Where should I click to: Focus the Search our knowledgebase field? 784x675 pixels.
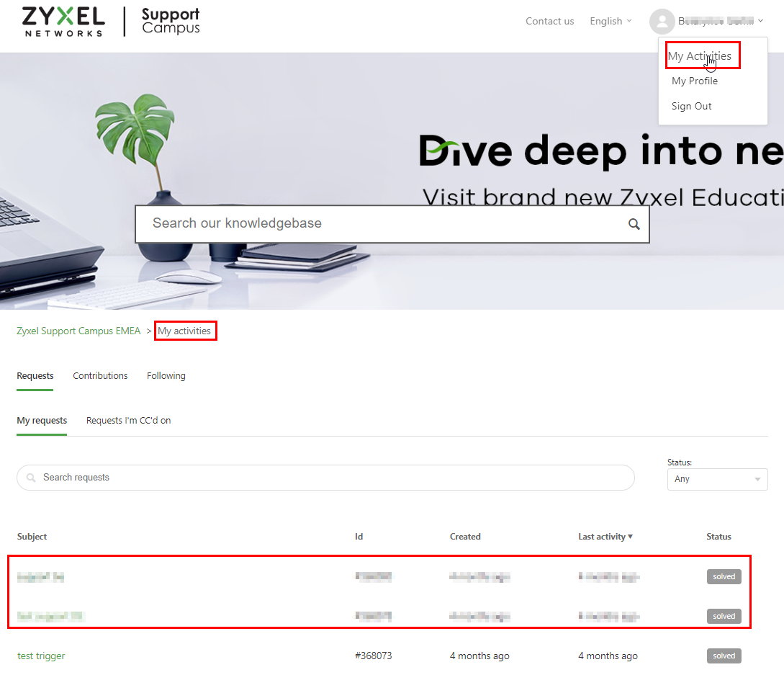(382, 224)
